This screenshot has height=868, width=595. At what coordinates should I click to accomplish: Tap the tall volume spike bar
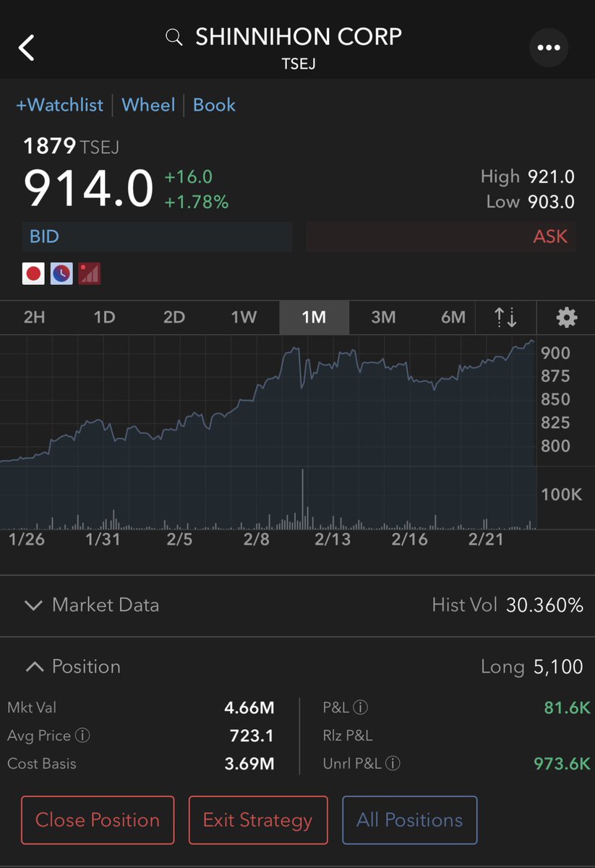pos(302,499)
